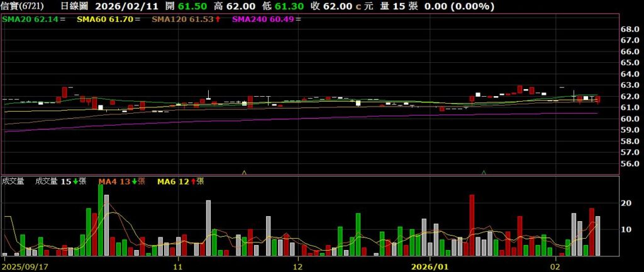Viewport: 644px width, 272px height.
Task: Click the equals sign next to SMA240 60.49
Action: coord(297,19)
